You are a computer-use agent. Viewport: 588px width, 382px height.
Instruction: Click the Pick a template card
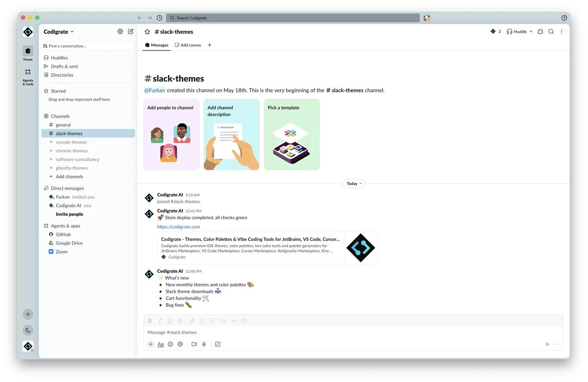(x=292, y=134)
